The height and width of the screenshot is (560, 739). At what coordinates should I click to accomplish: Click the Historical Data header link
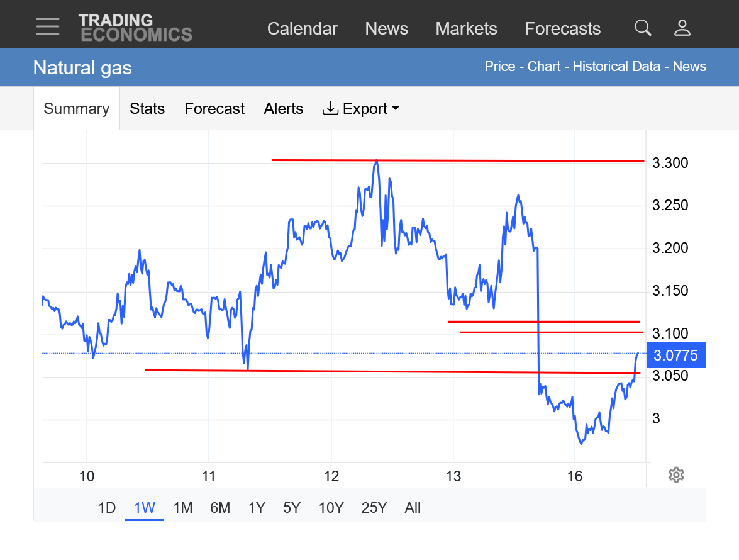[616, 67]
